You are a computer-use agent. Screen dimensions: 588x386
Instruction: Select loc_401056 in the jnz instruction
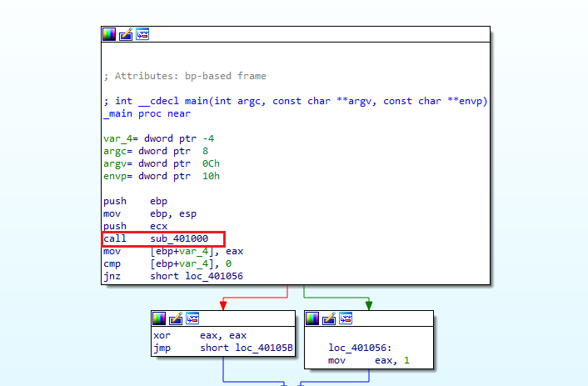pyautogui.click(x=214, y=276)
